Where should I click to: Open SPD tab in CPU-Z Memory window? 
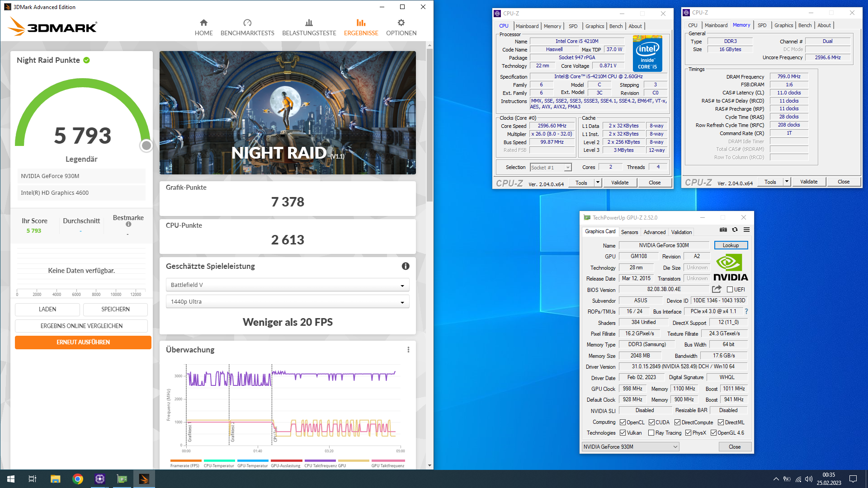(x=762, y=25)
